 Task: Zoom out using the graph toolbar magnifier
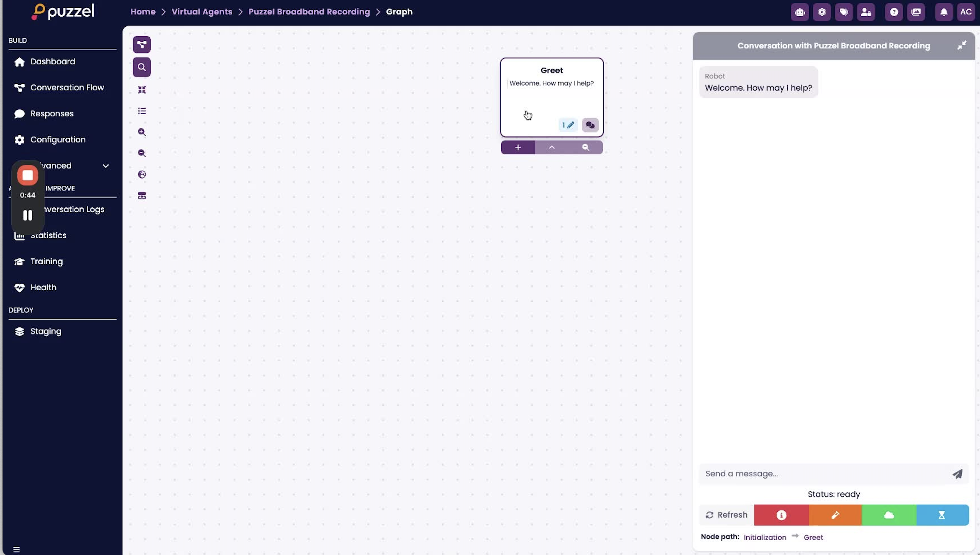pos(142,153)
